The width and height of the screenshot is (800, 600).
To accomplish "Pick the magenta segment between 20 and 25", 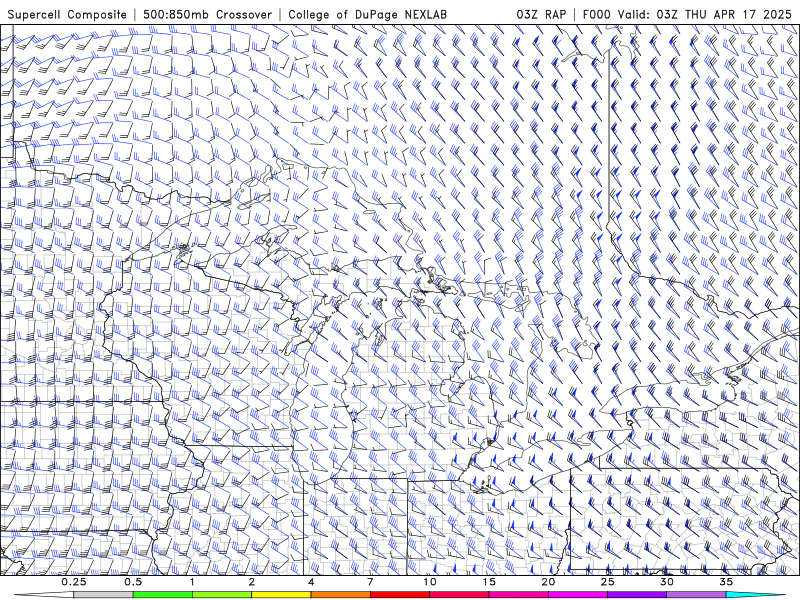I will (x=578, y=595).
